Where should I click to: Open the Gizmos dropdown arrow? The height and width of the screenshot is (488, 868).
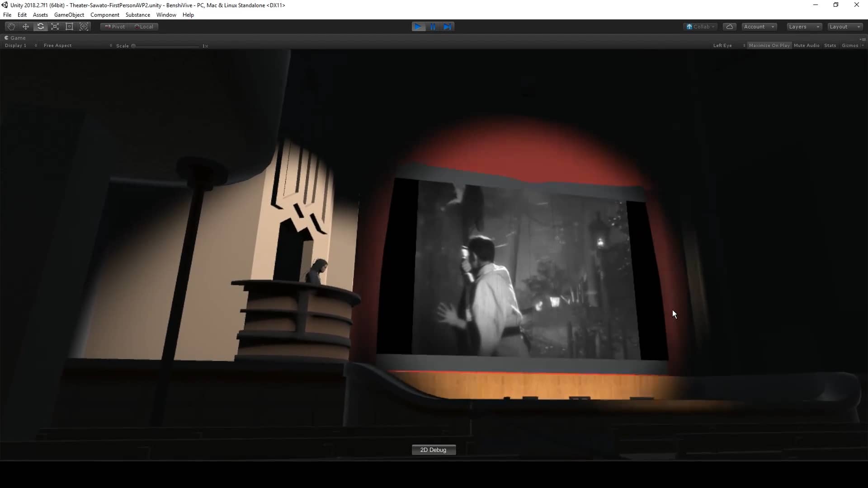click(x=863, y=46)
